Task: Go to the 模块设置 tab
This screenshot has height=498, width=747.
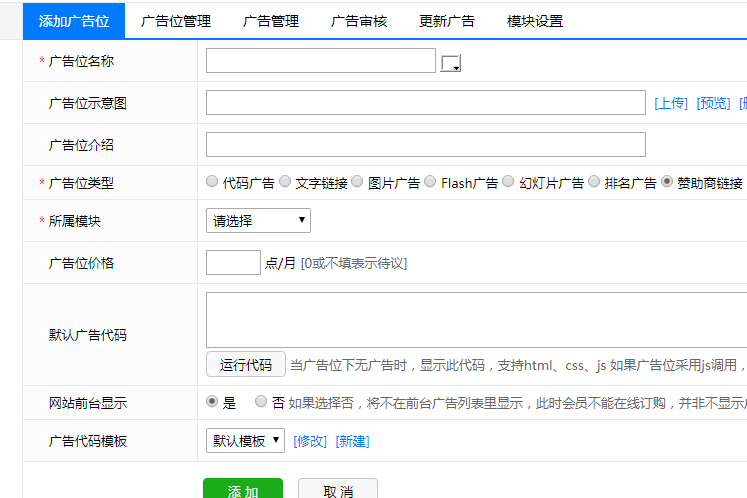Action: coord(535,21)
